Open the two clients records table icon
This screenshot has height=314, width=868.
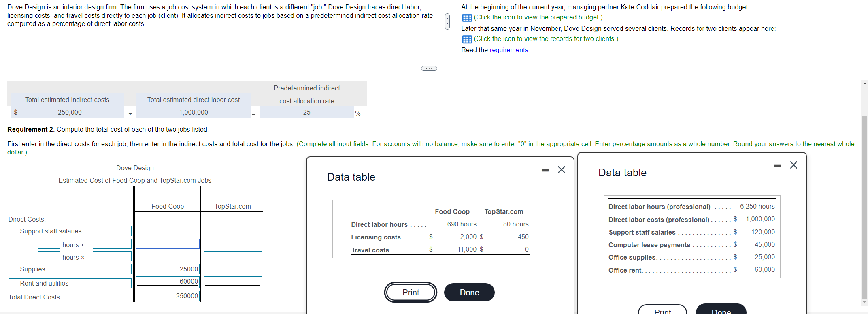[x=467, y=39]
